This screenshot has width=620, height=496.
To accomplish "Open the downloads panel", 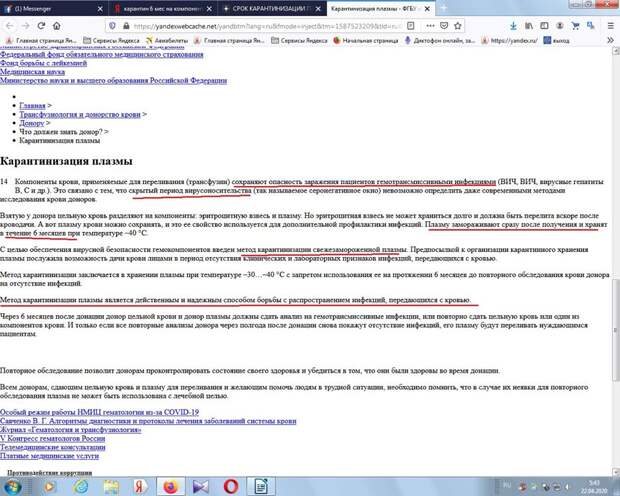I will 513,26.
